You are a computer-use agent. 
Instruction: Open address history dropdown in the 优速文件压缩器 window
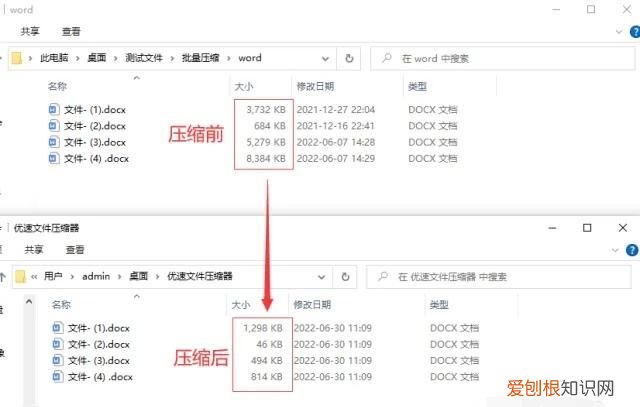pyautogui.click(x=322, y=277)
